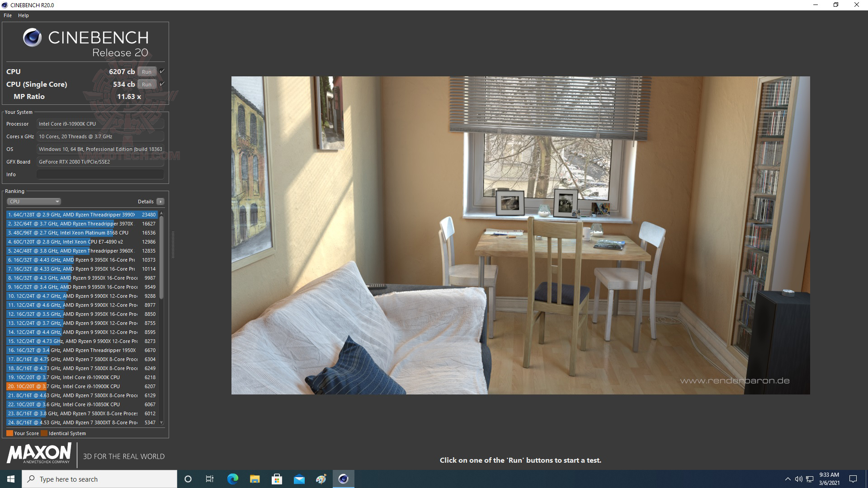Open the Mail app on the taskbar
The height and width of the screenshot is (488, 868).
[x=299, y=479]
